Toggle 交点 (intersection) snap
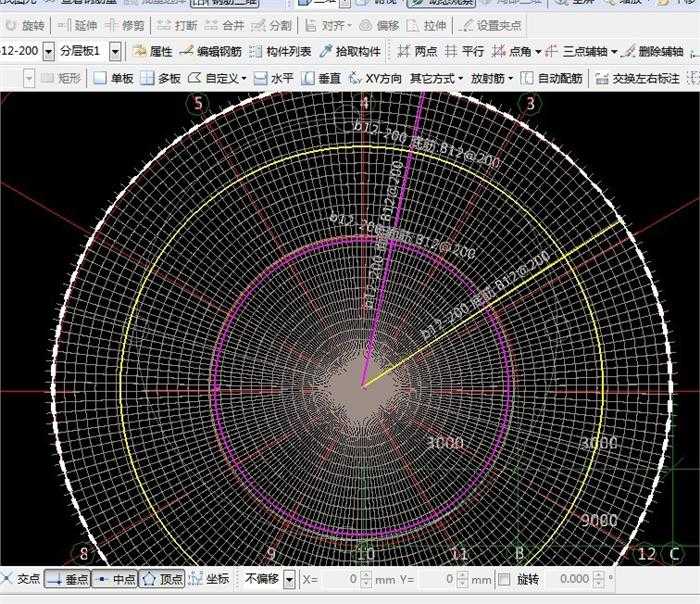This screenshot has height=604, width=700. (x=20, y=579)
